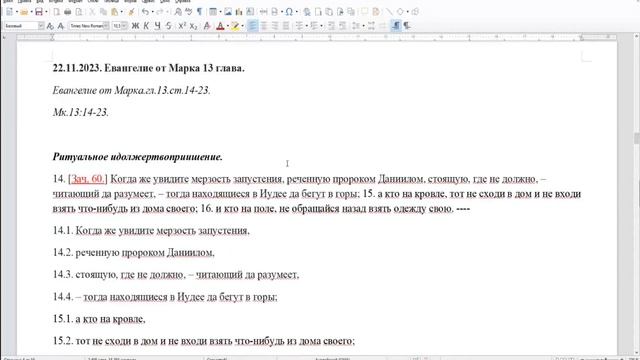Click the title '22.11.2023. Евангелие от Марка 13 глава.'
Viewport: 640px width, 360px height.
[x=149, y=68]
